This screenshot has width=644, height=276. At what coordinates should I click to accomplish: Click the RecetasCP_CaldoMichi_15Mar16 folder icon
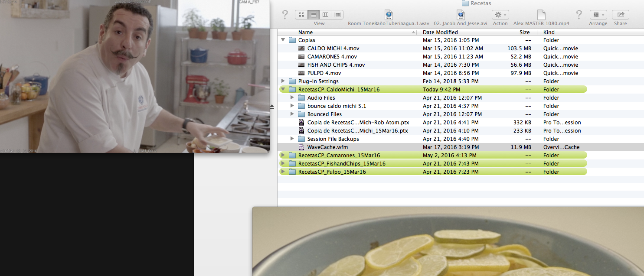coord(292,89)
